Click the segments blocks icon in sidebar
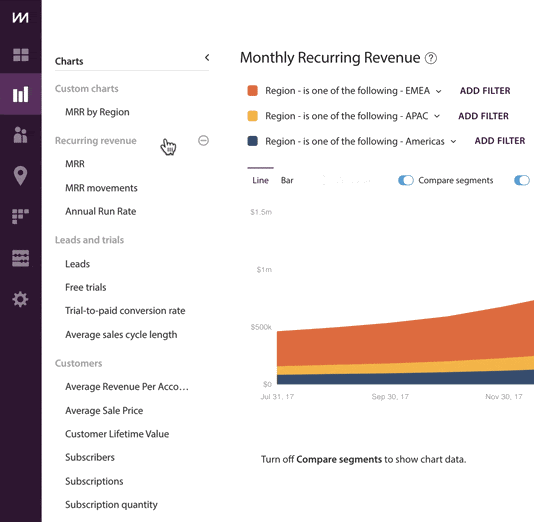 click(x=20, y=217)
